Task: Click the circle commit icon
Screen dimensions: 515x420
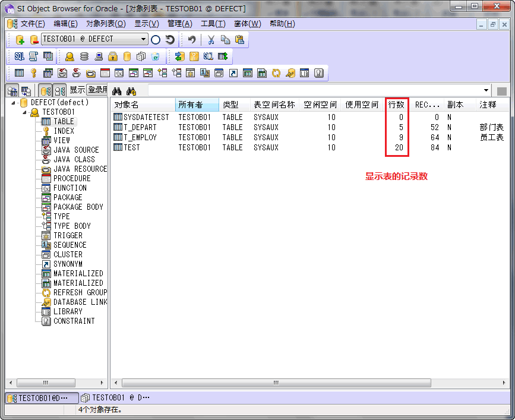Action: 156,40
